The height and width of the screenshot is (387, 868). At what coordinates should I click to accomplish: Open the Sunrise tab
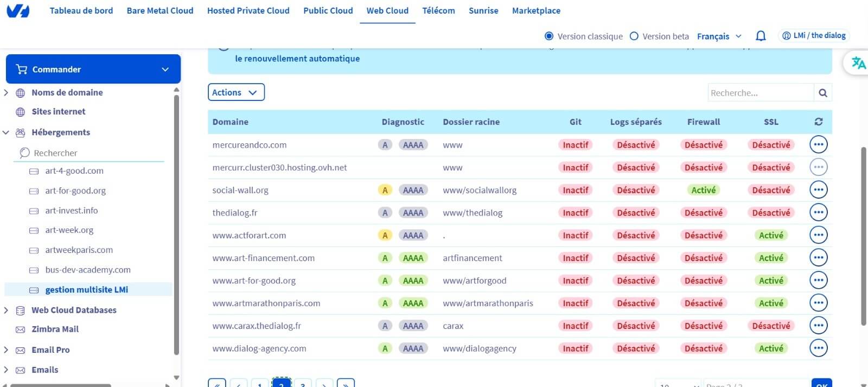click(x=483, y=10)
